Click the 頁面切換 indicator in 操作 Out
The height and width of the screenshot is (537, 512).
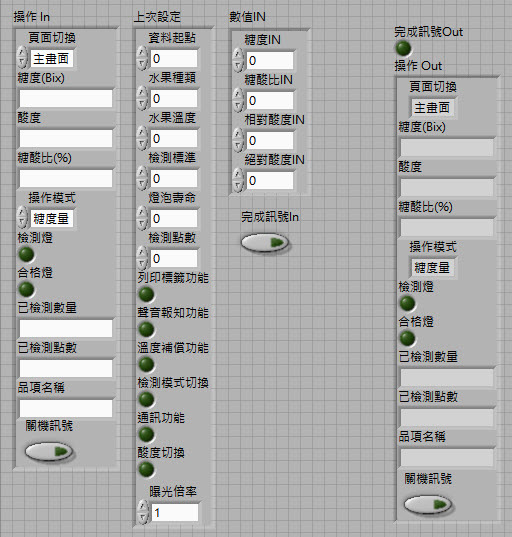click(433, 108)
